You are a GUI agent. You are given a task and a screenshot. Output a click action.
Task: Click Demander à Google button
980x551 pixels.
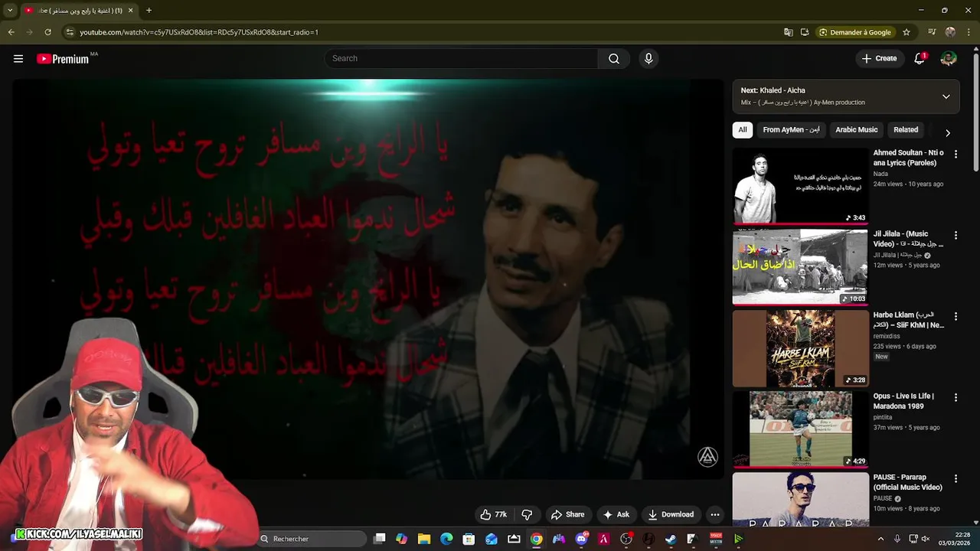tap(855, 32)
